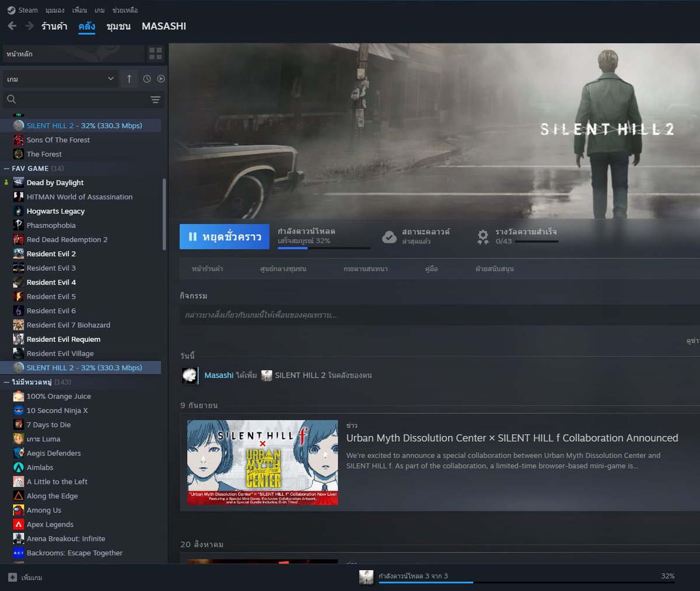Open the เกม menu in menu bar
Screen dimensions: 700x591
coord(100,10)
